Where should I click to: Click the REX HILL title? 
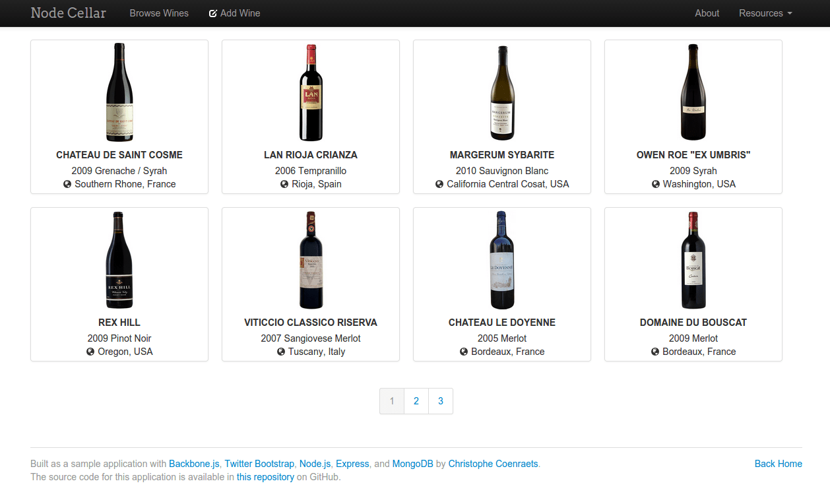[x=119, y=323]
